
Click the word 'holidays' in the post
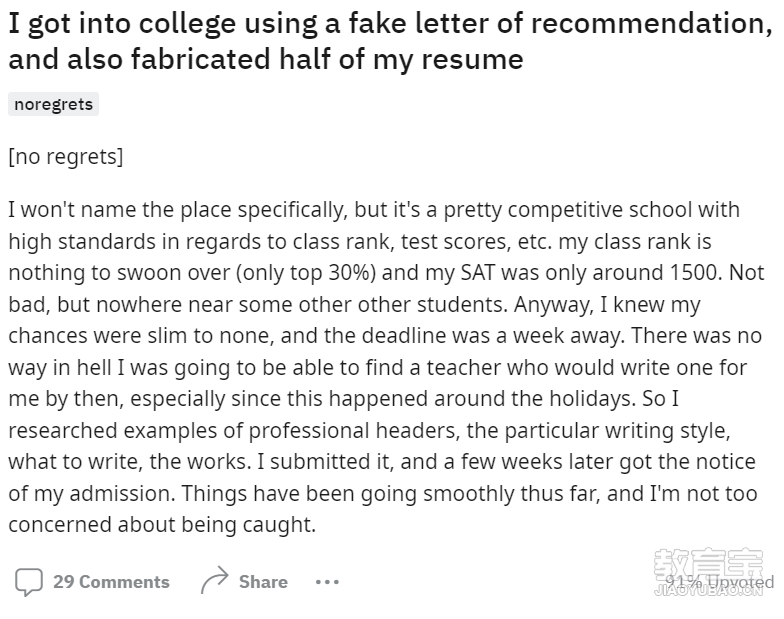tap(592, 398)
